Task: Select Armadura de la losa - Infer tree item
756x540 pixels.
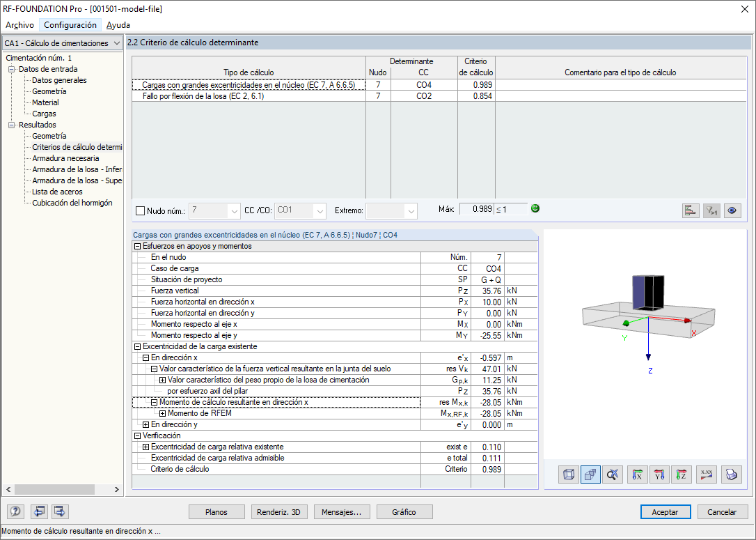Action: 77,169
